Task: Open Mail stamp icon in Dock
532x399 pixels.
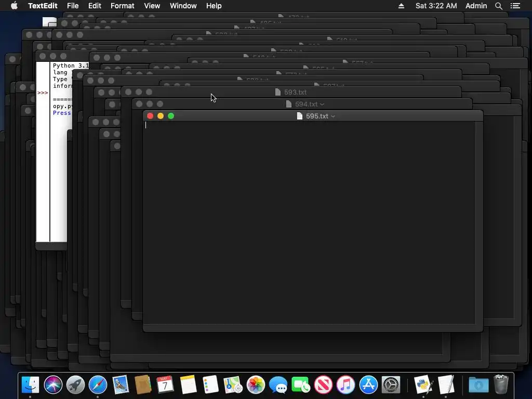Action: click(x=121, y=385)
